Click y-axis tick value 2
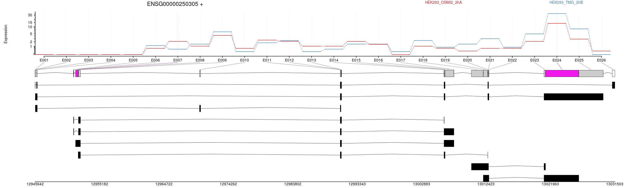 point(31,42)
